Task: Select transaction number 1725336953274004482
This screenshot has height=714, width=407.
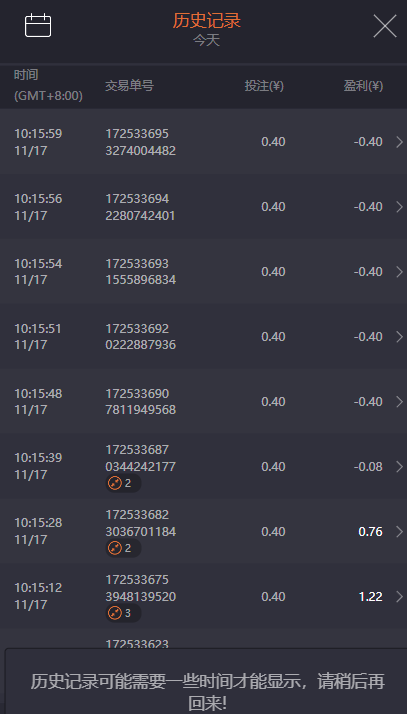Action: click(x=140, y=142)
